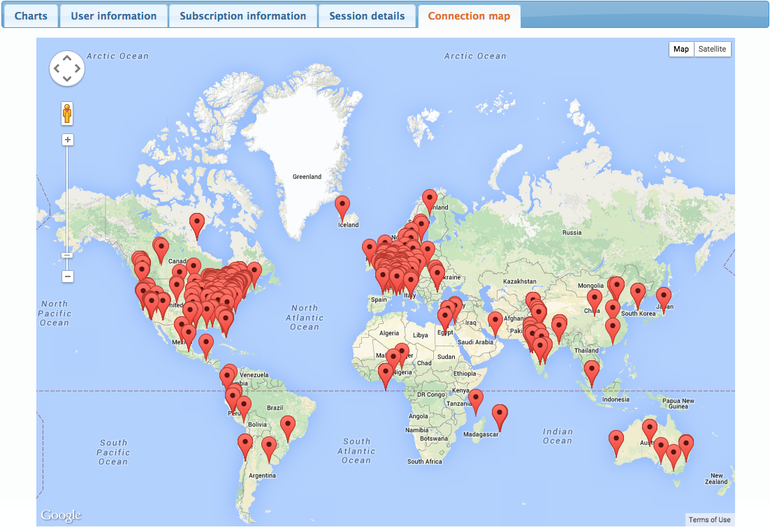This screenshot has width=770, height=532.
Task: Click the New Zealand map label
Action: (x=716, y=478)
